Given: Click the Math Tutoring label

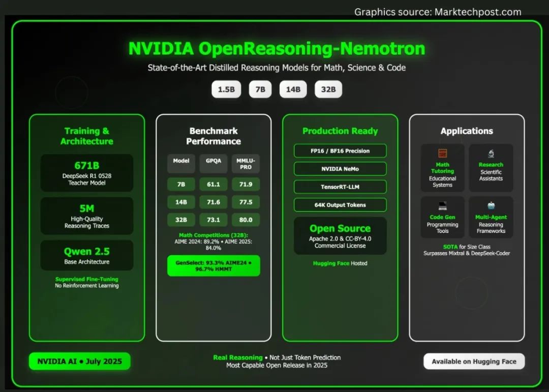Looking at the screenshot, I should point(443,168).
